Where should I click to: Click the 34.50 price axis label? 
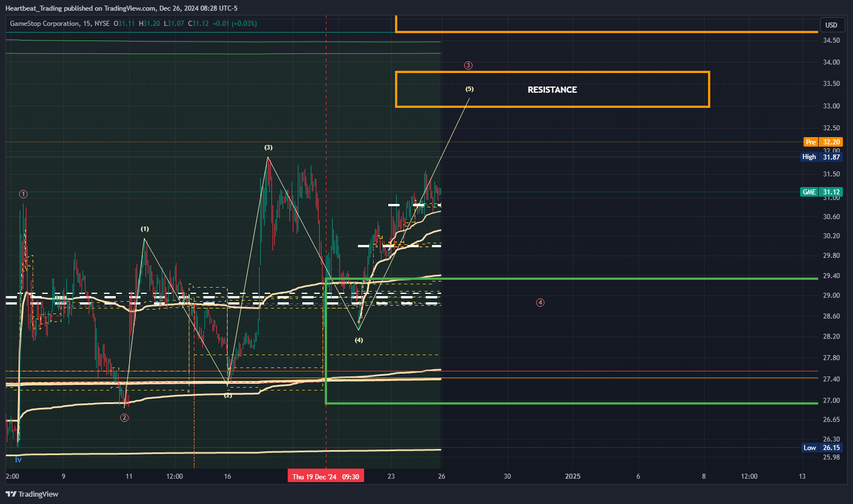point(832,40)
